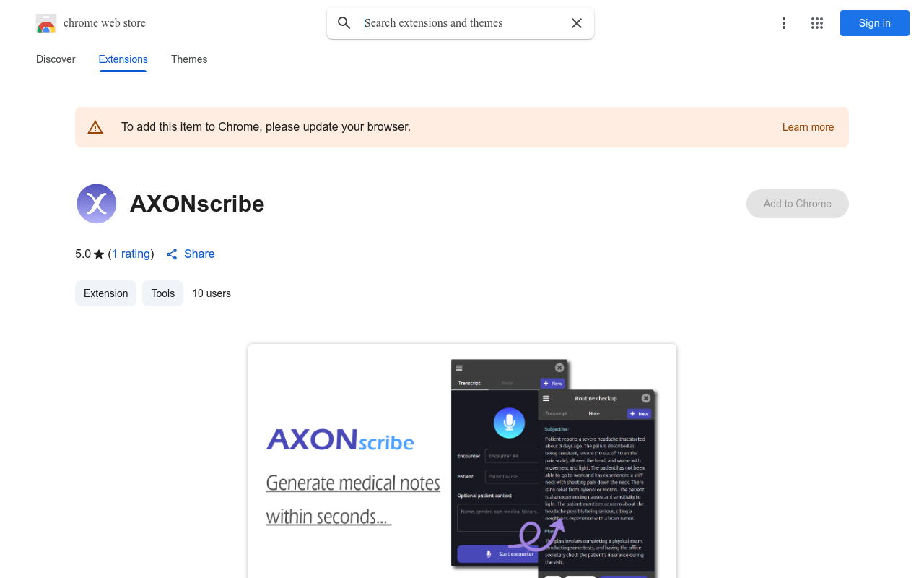Click the warning triangle icon in banner
Screen dimensions: 924x578
95,127
